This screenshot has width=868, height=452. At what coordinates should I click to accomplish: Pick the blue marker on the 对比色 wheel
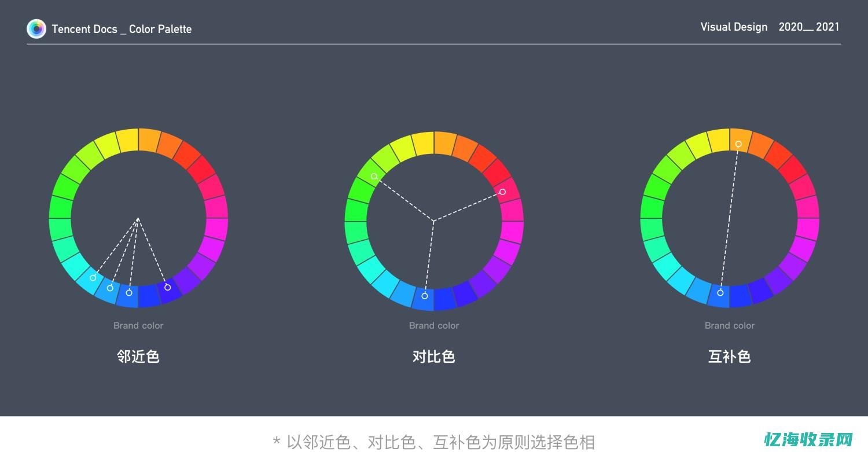[425, 296]
